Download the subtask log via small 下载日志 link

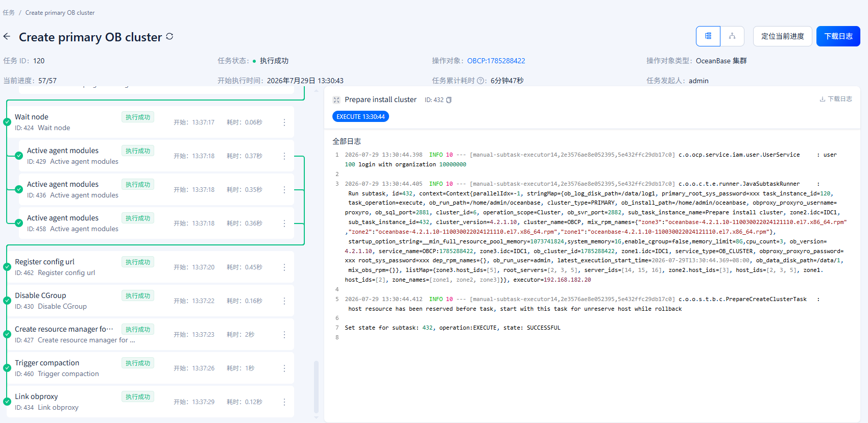pos(836,99)
